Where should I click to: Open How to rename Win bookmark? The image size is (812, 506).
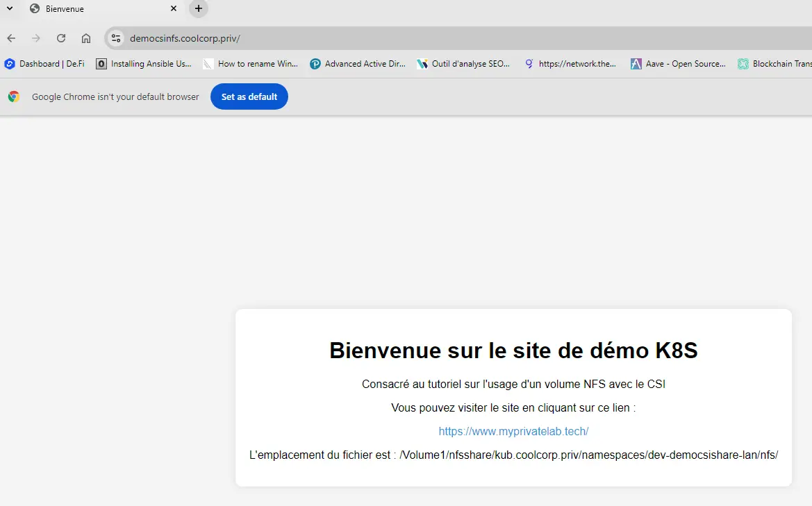pyautogui.click(x=251, y=64)
